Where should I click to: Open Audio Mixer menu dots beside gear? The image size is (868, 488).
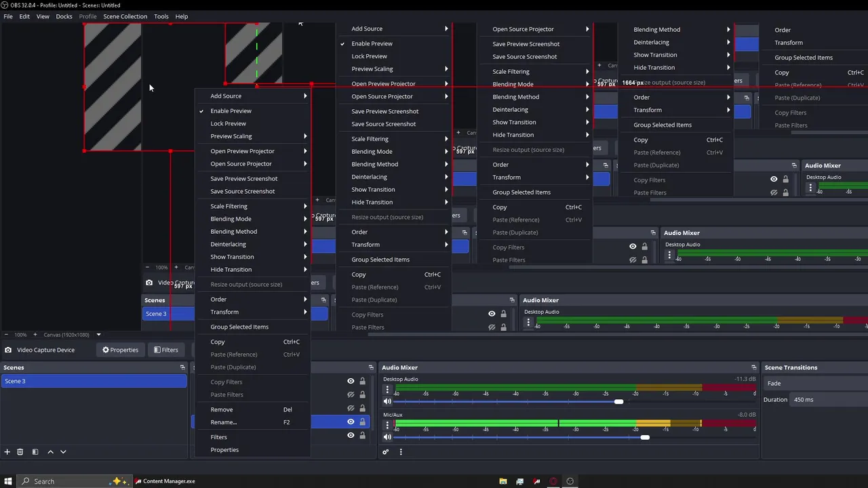[401, 452]
